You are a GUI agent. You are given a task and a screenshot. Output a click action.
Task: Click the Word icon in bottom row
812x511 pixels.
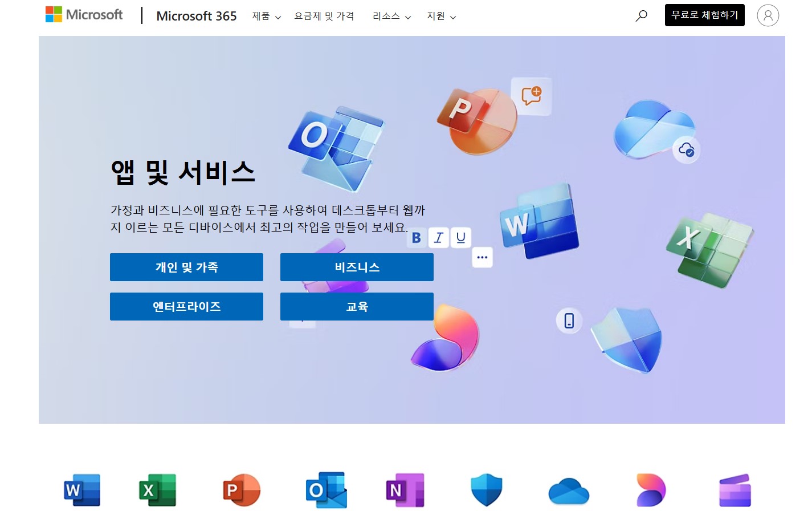82,490
